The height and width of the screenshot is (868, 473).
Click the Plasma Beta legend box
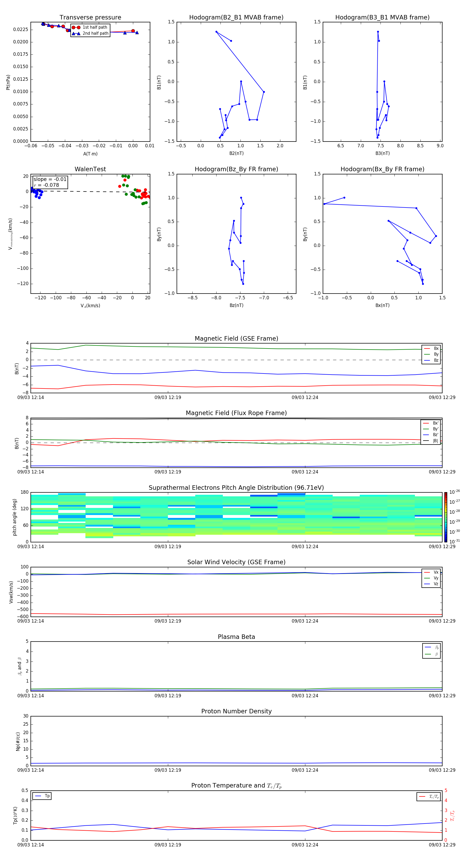(x=431, y=651)
